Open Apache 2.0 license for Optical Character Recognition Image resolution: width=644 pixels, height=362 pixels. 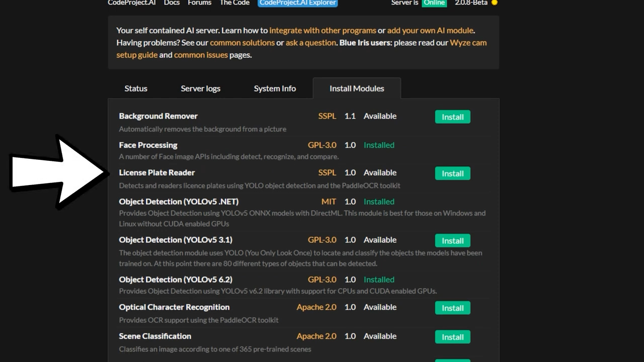coord(316,307)
